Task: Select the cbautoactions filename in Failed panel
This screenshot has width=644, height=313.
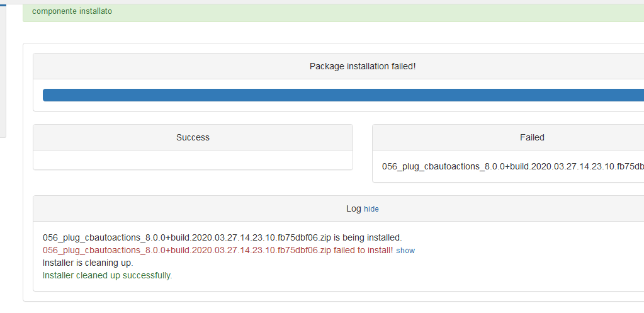Action: [512, 166]
